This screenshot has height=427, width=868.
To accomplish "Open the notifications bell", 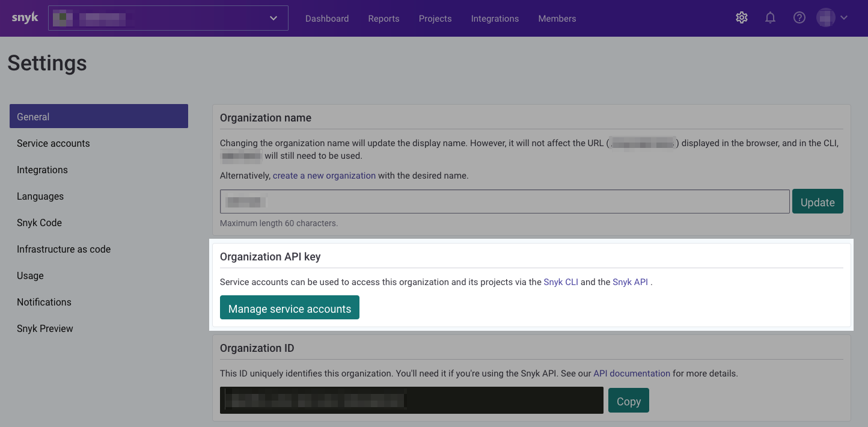I will (770, 18).
